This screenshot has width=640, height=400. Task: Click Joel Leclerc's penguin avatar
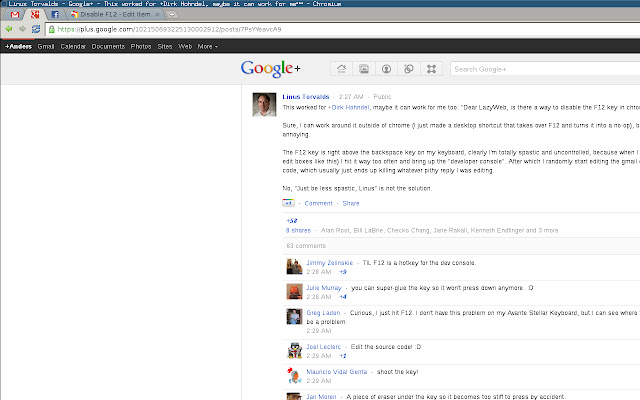pos(294,350)
